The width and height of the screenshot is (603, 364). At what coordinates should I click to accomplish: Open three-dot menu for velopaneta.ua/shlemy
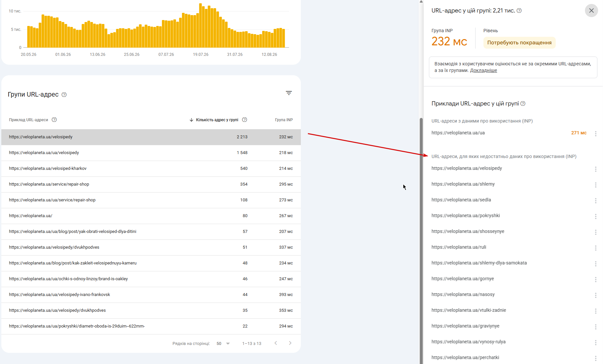tap(595, 185)
